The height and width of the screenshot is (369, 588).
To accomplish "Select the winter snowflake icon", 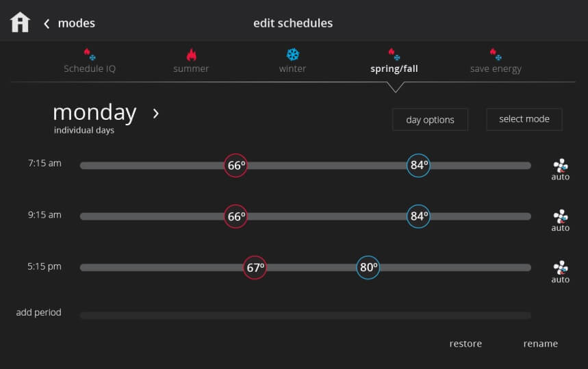I will coord(292,54).
